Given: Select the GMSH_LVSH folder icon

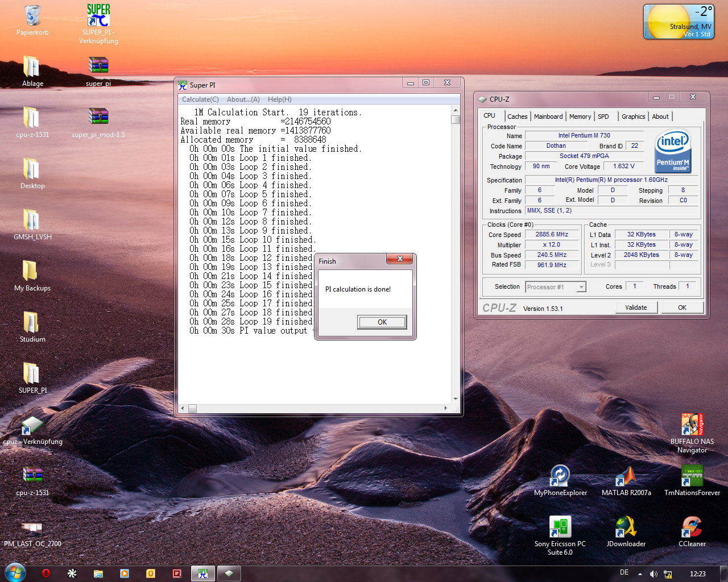Looking at the screenshot, I should click(x=32, y=221).
